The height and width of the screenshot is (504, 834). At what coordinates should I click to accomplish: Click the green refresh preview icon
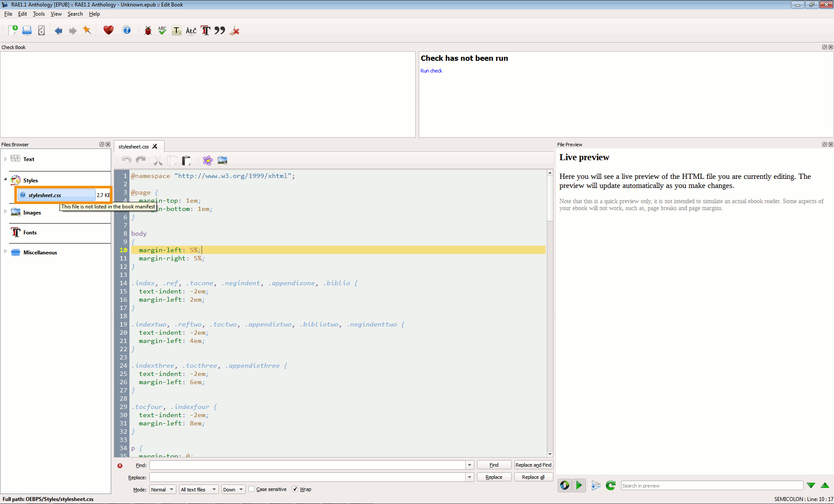(x=610, y=485)
